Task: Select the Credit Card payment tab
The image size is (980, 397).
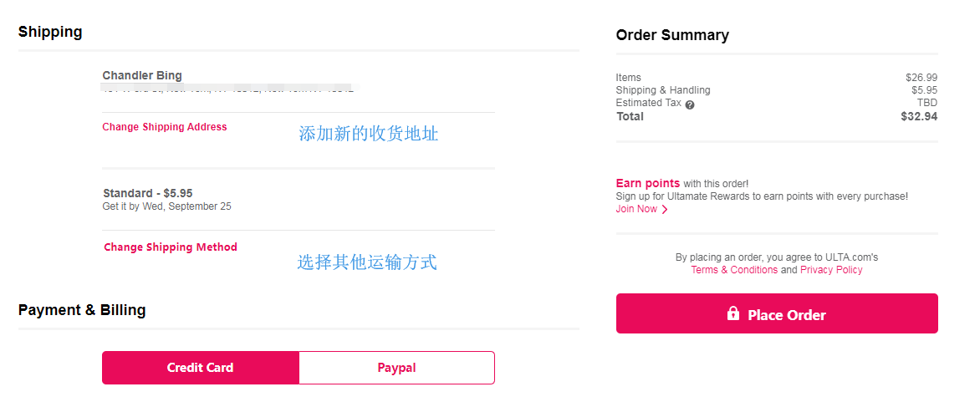Action: click(201, 368)
